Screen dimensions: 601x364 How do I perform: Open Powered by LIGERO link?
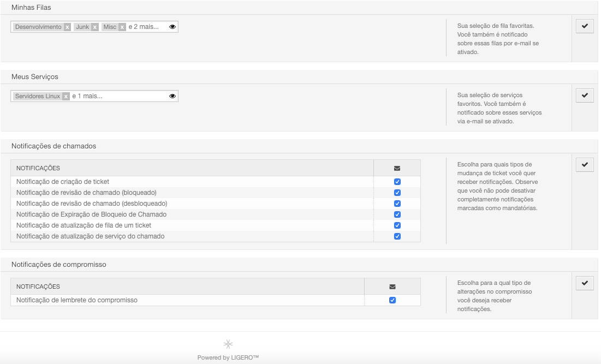tap(228, 357)
